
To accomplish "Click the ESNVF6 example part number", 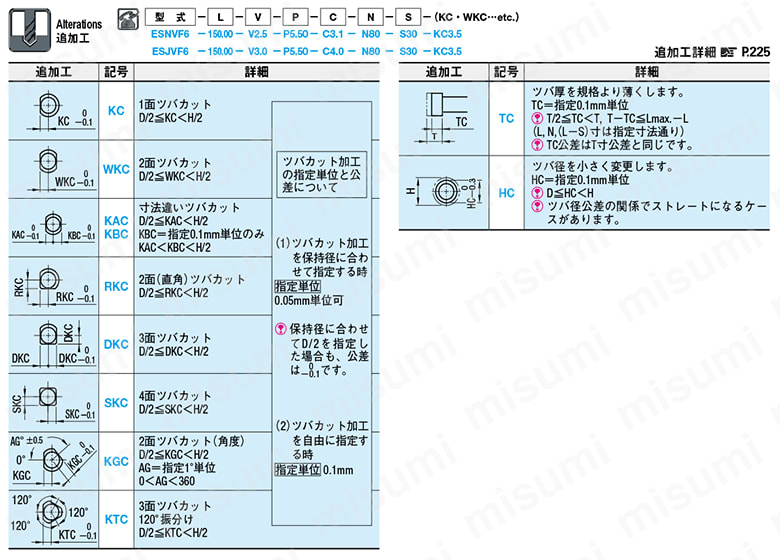I will click(170, 34).
